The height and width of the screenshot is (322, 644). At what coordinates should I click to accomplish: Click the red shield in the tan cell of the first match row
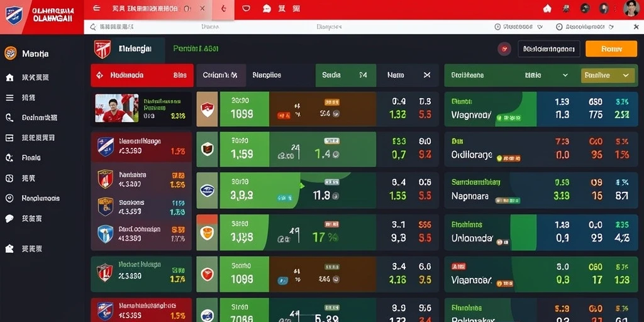[208, 109]
